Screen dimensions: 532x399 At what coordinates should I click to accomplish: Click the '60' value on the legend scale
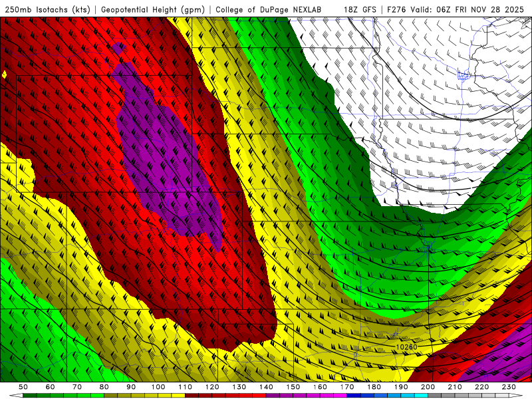(50, 387)
